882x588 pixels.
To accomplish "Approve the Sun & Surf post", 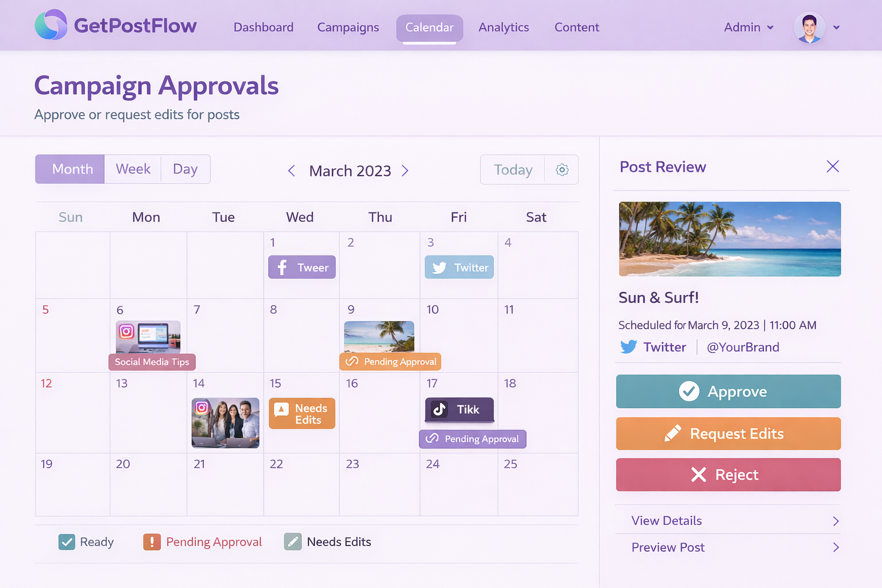I will tap(728, 391).
